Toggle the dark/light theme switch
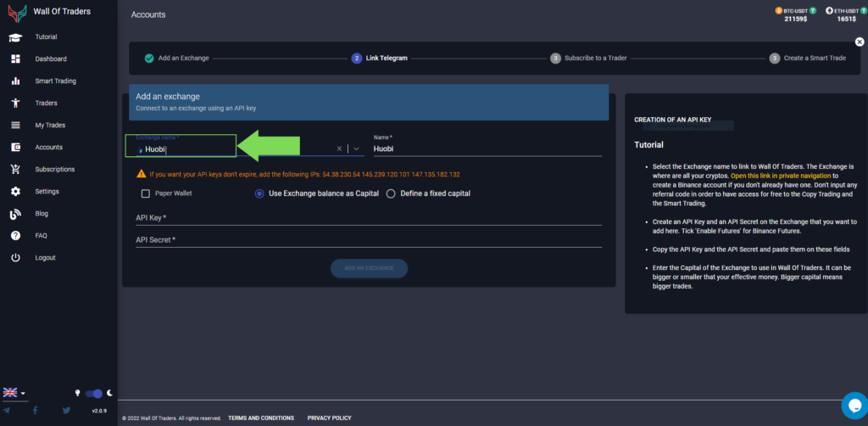Screen dimensions: 868x426 tap(94, 393)
